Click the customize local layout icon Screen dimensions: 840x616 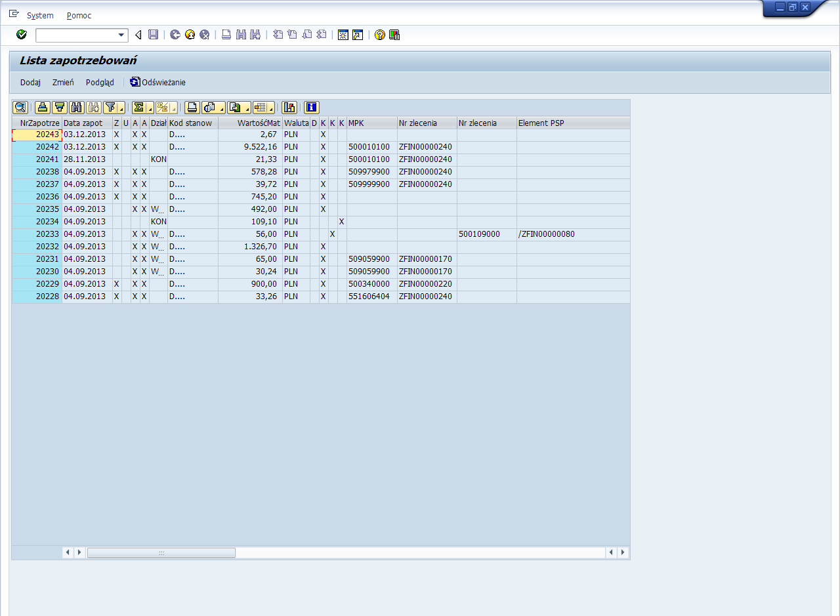[x=394, y=35]
